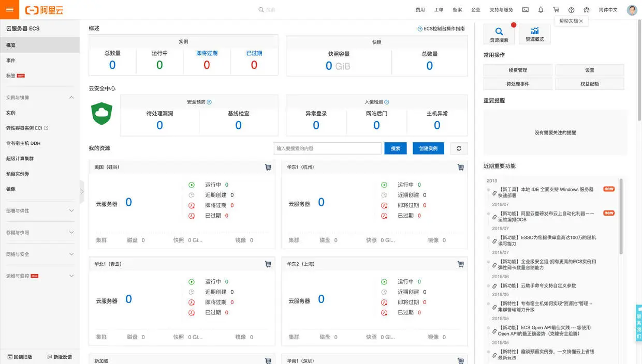642x364 pixels.
Task: Click the 创建实例 button
Action: coord(428,148)
